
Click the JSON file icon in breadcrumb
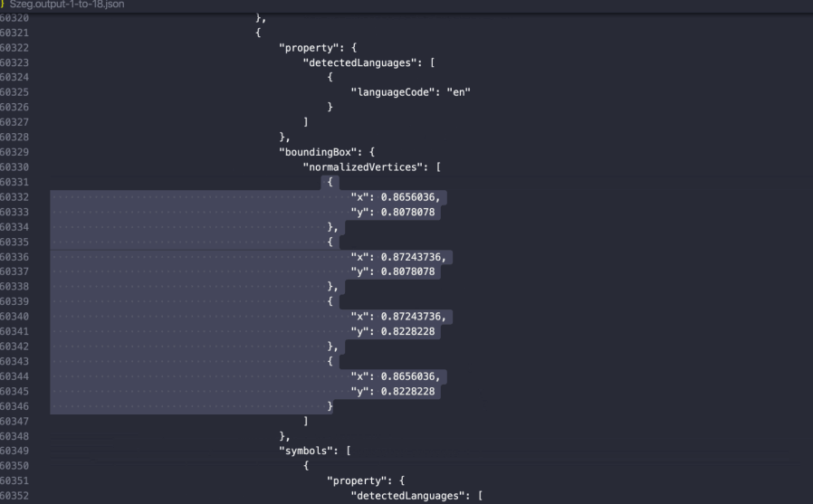tap(3, 5)
